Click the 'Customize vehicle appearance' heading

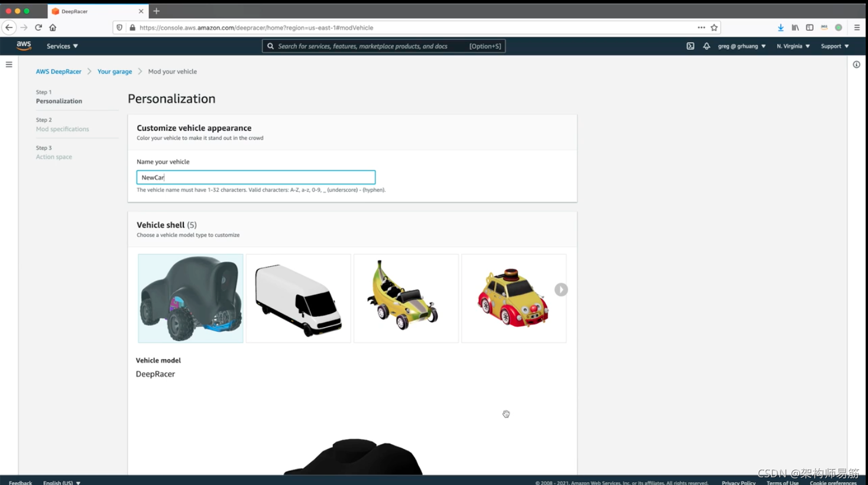[x=194, y=128]
